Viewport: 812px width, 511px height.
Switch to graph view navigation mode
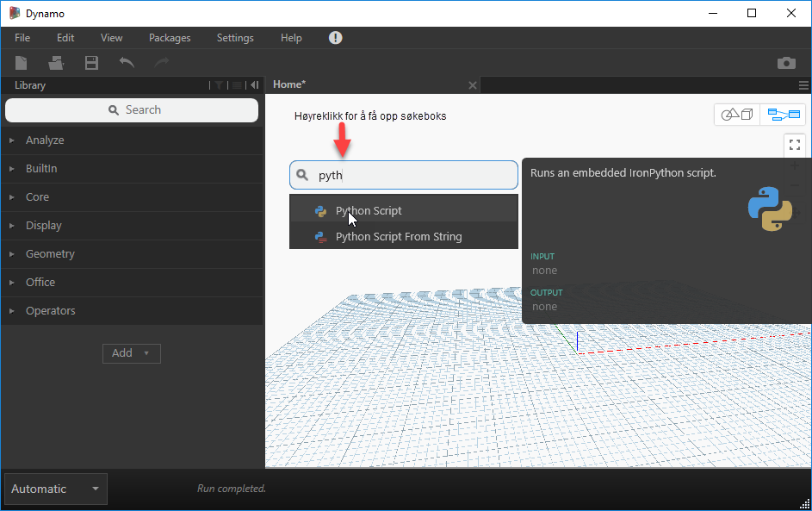click(784, 115)
